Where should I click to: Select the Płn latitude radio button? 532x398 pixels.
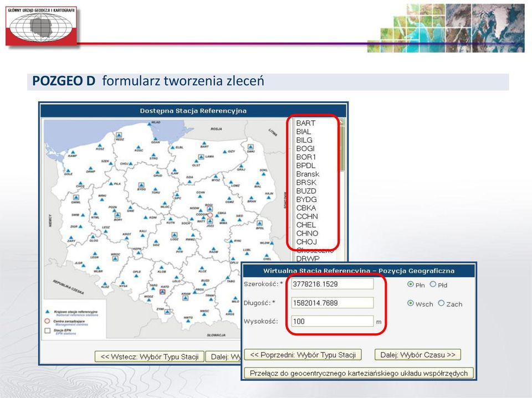(411, 285)
